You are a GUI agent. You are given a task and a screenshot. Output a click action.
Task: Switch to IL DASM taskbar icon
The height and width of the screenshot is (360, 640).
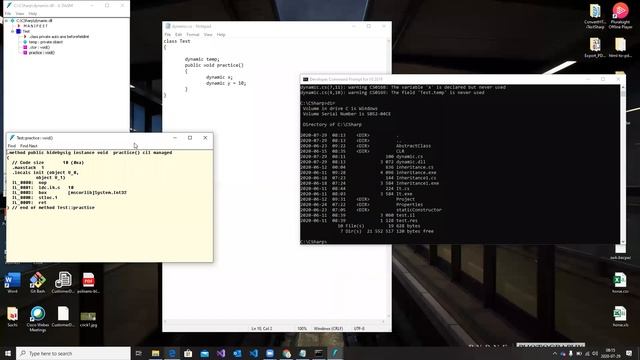[335, 353]
